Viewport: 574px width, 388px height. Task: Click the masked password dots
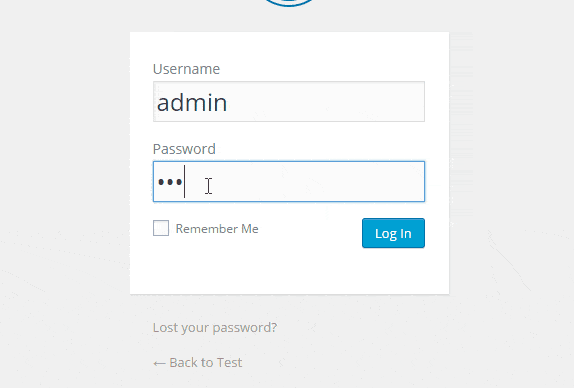(170, 182)
